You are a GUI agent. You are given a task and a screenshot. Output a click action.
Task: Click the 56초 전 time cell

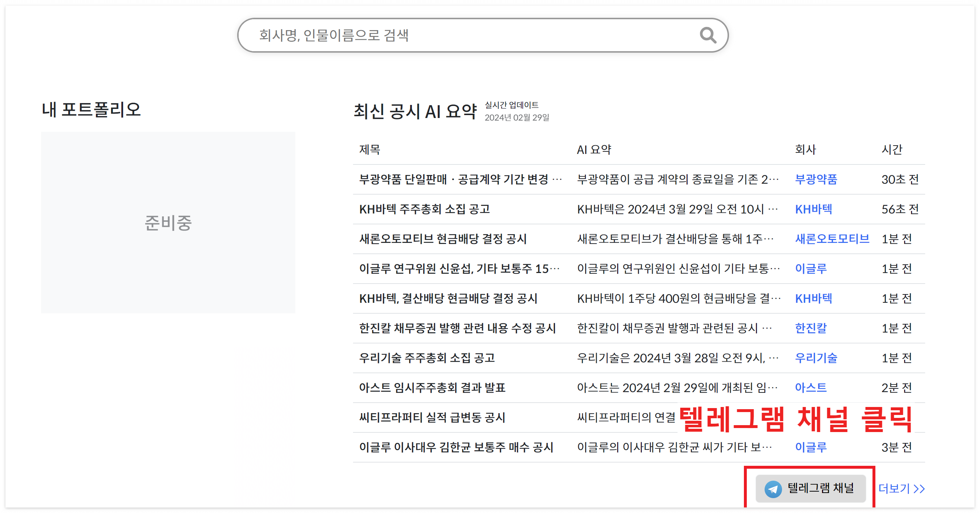pyautogui.click(x=900, y=209)
